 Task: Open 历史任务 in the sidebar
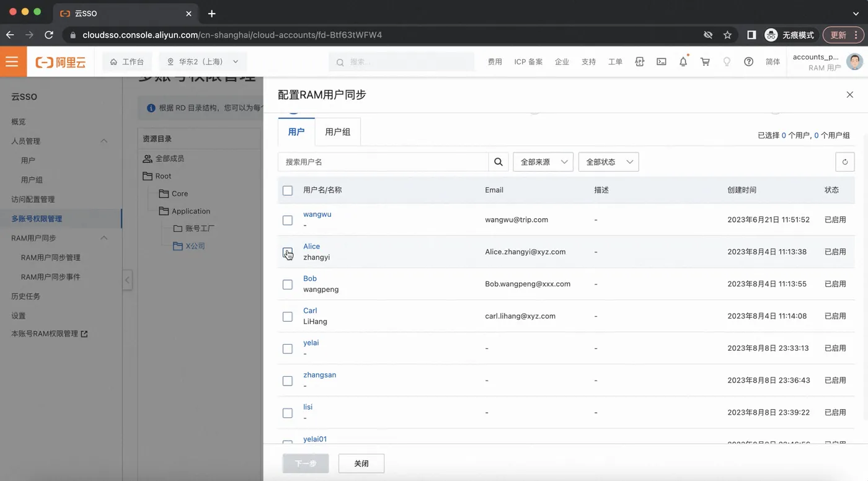(26, 296)
